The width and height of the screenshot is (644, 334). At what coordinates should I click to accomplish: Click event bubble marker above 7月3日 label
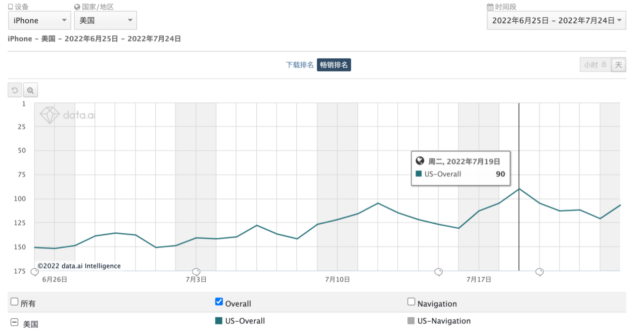coord(196,272)
